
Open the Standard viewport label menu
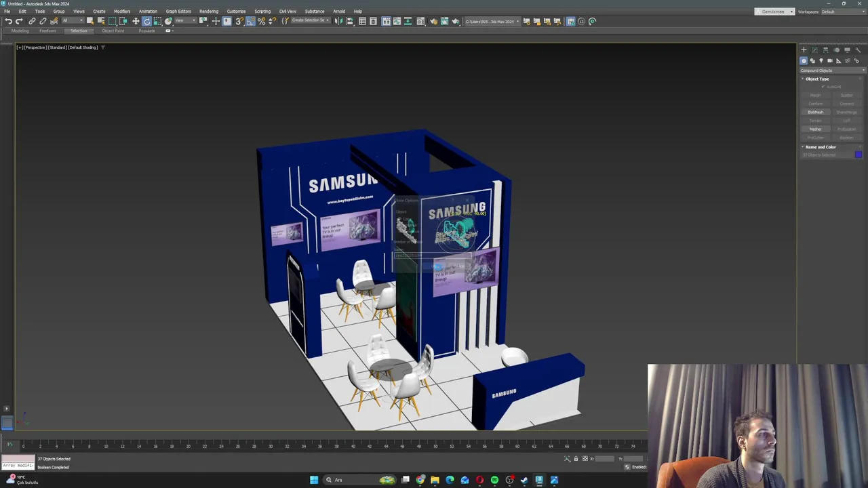click(57, 47)
